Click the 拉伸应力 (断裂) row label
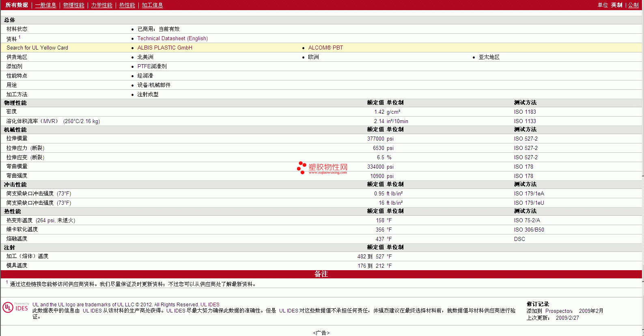The image size is (644, 336). 25,148
